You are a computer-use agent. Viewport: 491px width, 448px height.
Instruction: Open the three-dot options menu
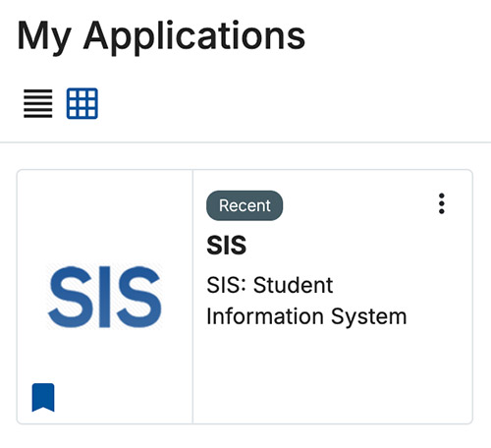pyautogui.click(x=442, y=203)
